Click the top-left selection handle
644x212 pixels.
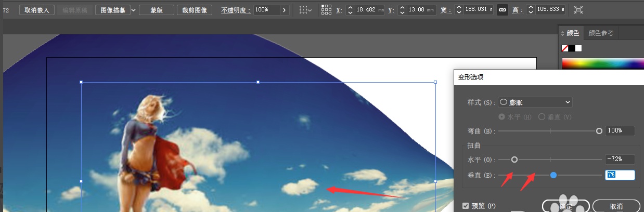[81, 82]
